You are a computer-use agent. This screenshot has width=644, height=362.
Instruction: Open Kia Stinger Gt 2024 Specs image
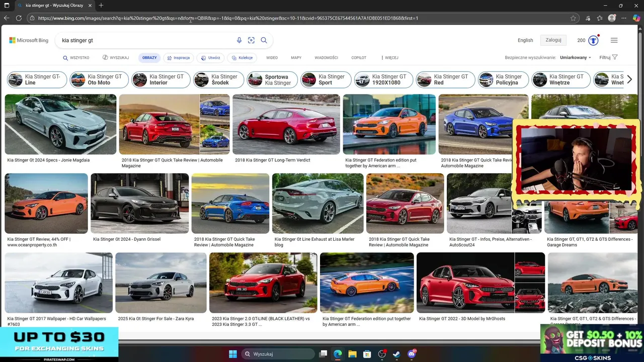click(60, 124)
